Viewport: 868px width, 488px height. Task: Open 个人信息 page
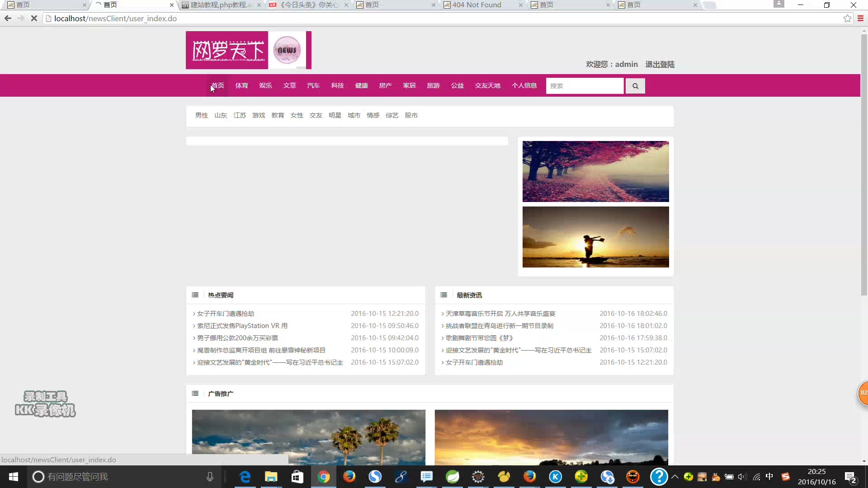[524, 85]
